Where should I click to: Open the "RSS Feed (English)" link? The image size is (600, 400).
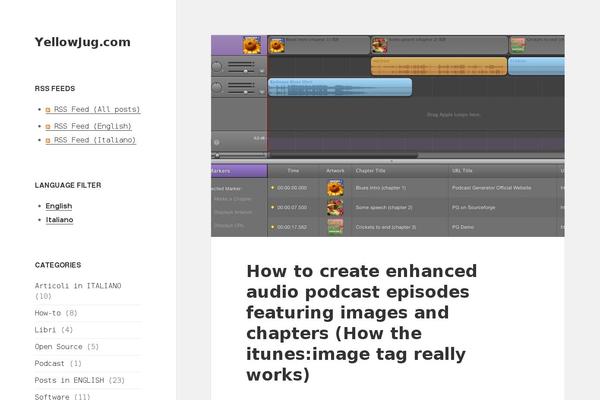tap(93, 126)
